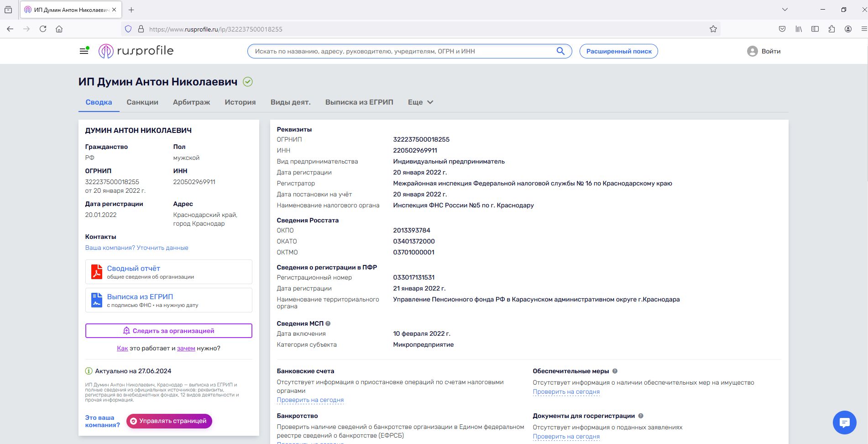The image size is (868, 444).
Task: Toggle the browser sidebar icon
Action: (x=815, y=29)
